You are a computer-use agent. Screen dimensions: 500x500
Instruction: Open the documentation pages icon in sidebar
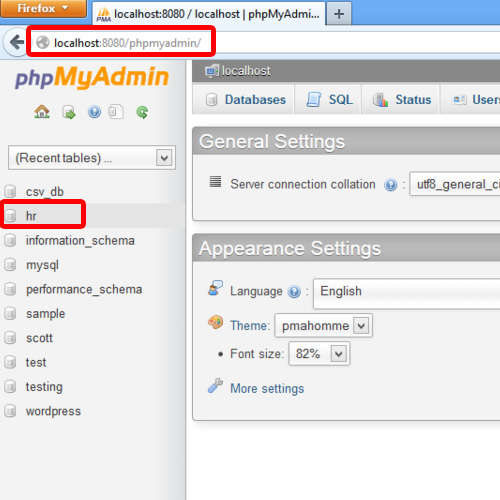(x=116, y=112)
